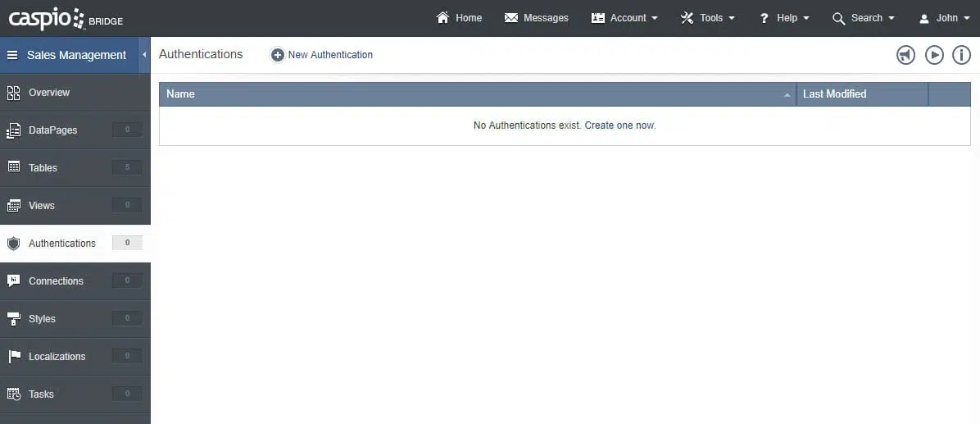The width and height of the screenshot is (980, 424).
Task: Click the New Authentication link
Action: pos(330,55)
